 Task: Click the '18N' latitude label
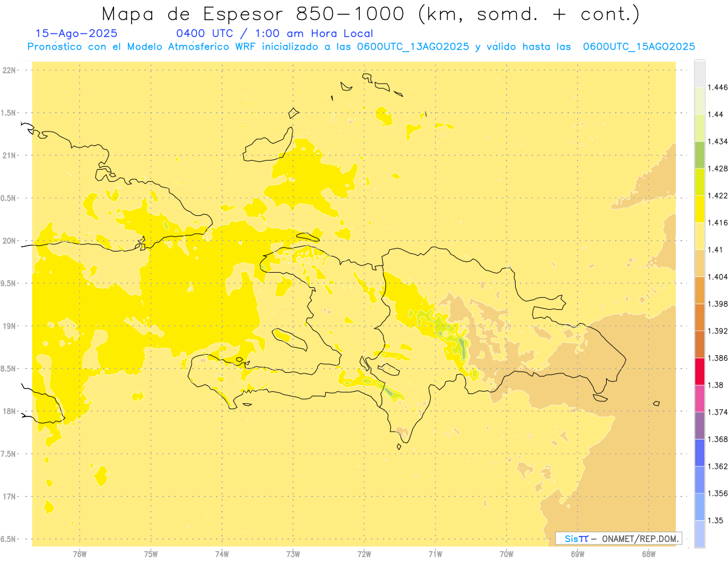click(x=10, y=411)
